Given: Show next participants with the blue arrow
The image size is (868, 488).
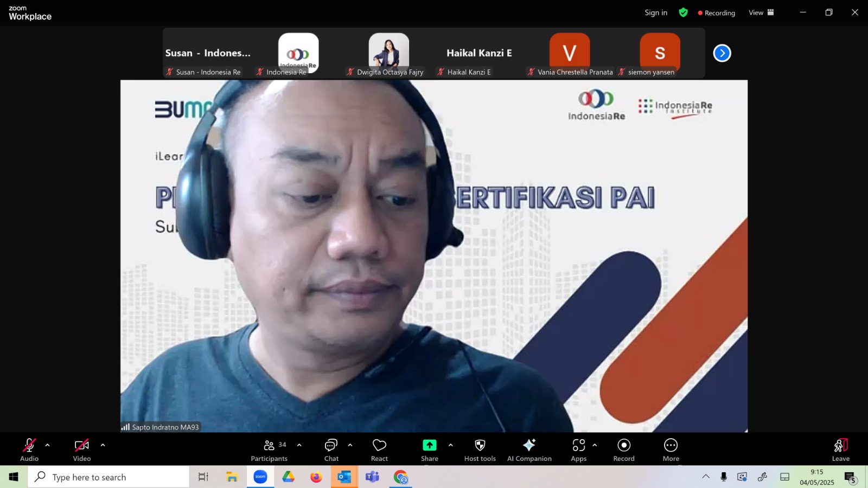Looking at the screenshot, I should click(722, 53).
